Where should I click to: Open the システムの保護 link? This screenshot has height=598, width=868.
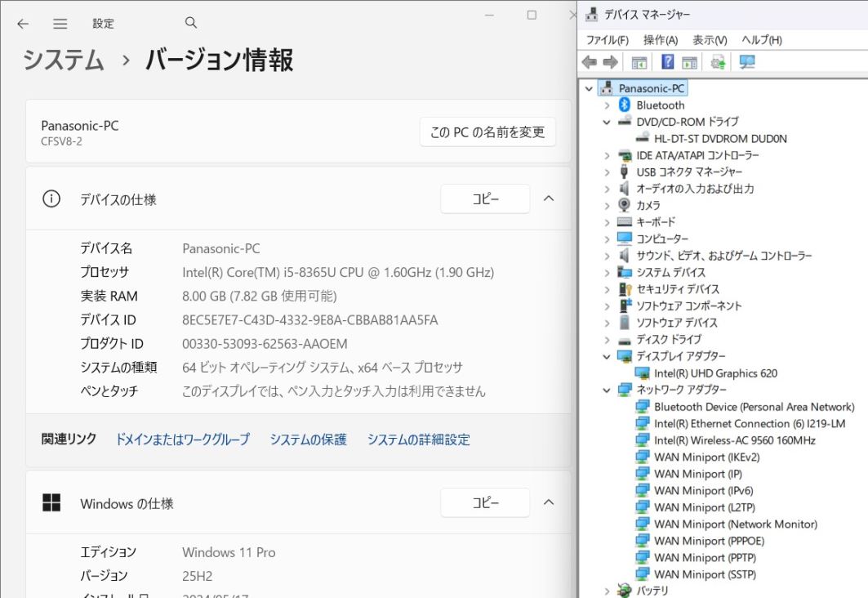(x=308, y=440)
